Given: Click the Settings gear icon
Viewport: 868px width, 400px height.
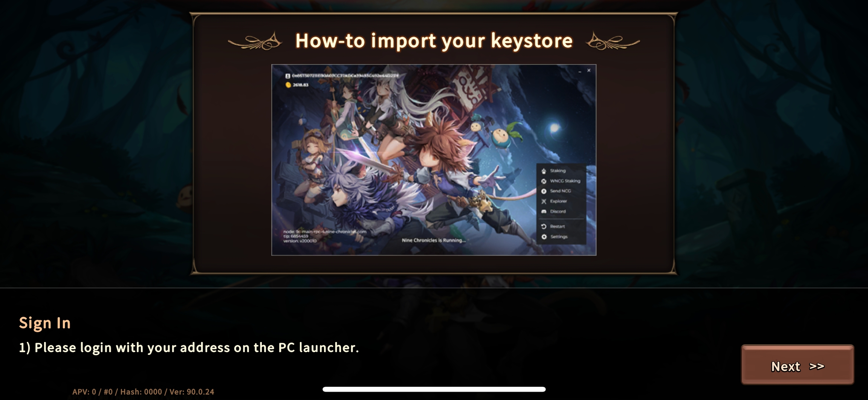Looking at the screenshot, I should 544,237.
